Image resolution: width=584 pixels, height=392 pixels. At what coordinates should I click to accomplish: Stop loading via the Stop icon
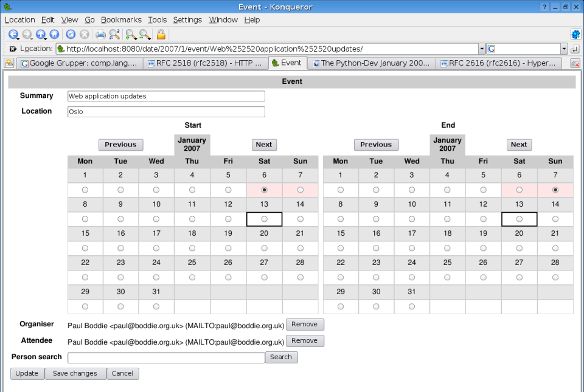(83, 35)
